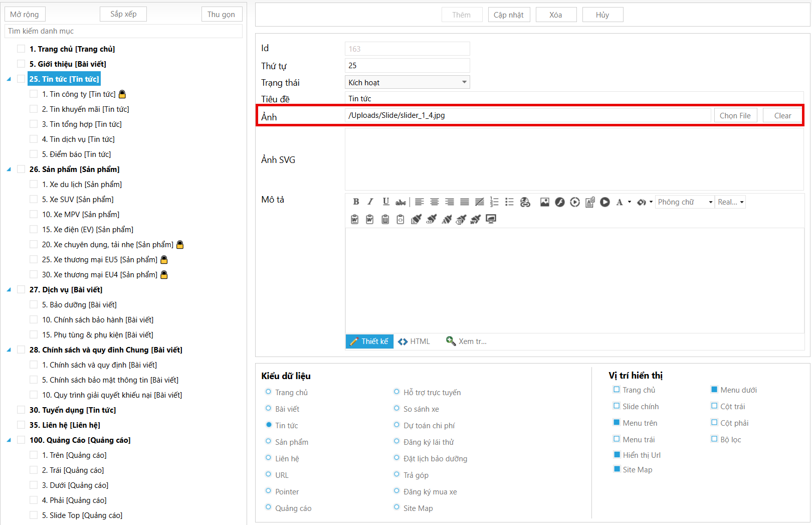Click the Chọn File button
Image resolution: width=812 pixels, height=525 pixels.
click(735, 116)
